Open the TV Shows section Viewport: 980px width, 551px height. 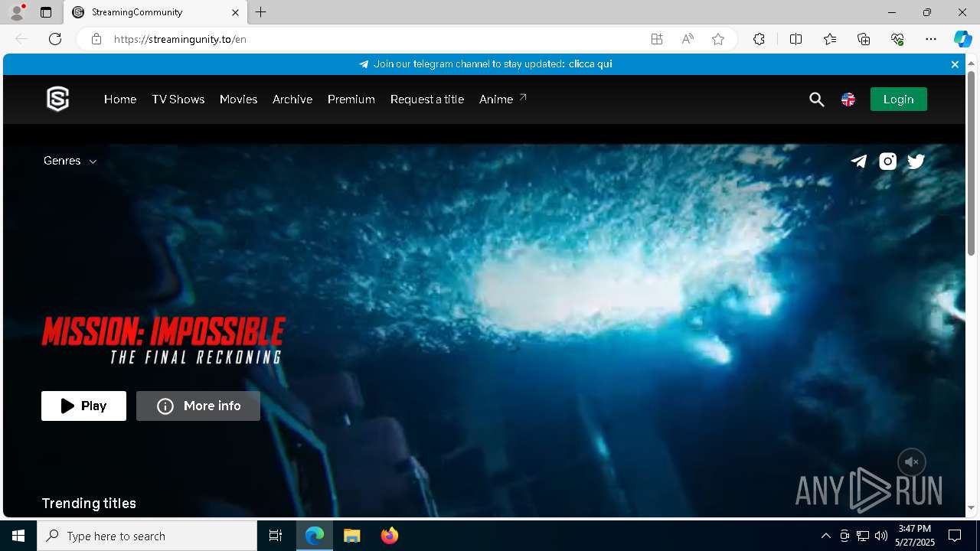(178, 99)
